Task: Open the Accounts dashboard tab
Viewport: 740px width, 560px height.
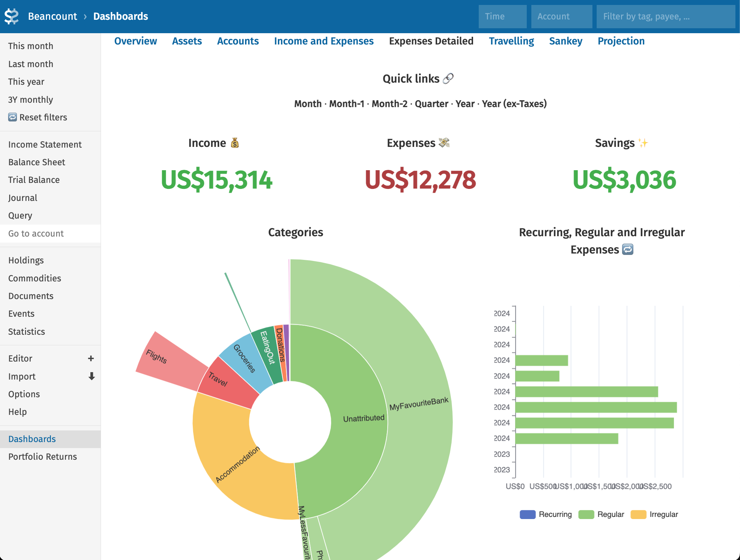Action: [238, 41]
